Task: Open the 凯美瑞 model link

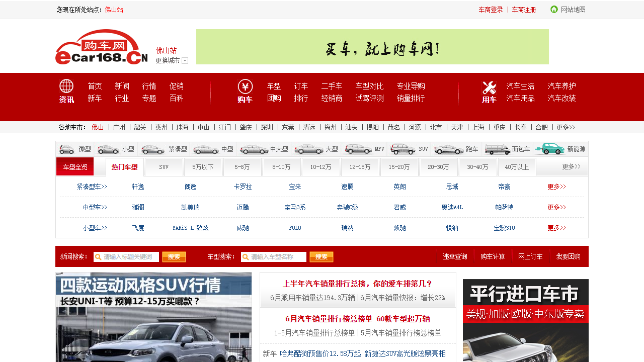Action: click(190, 207)
